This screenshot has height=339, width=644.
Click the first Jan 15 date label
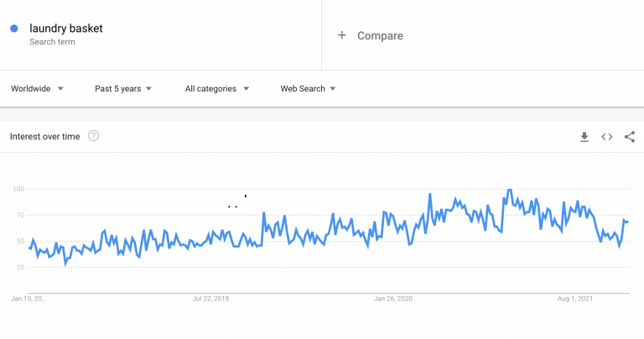(29, 299)
